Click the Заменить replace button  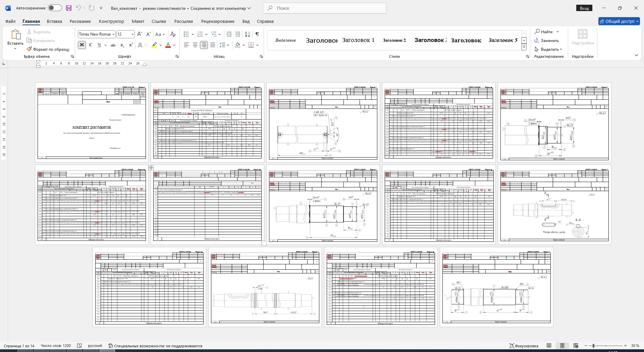[547, 41]
